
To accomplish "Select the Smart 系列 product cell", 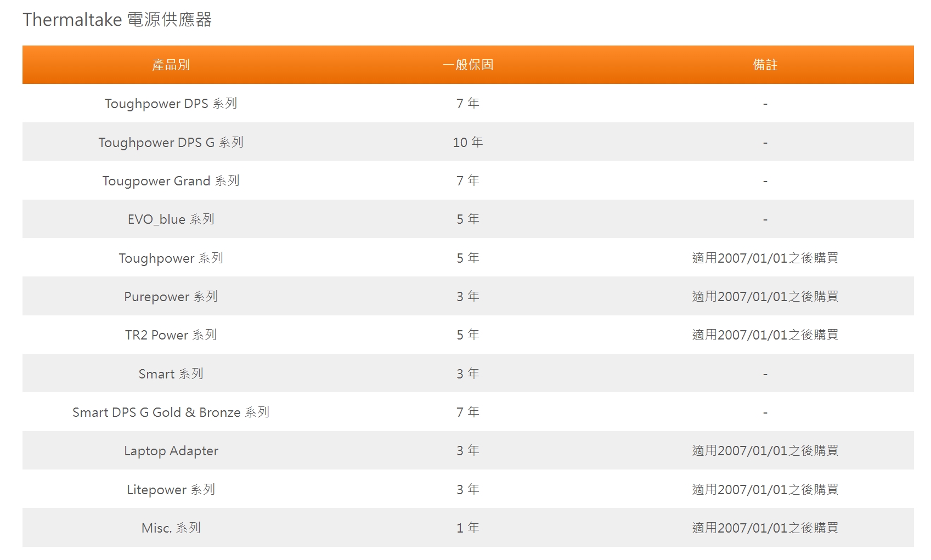I will [171, 374].
